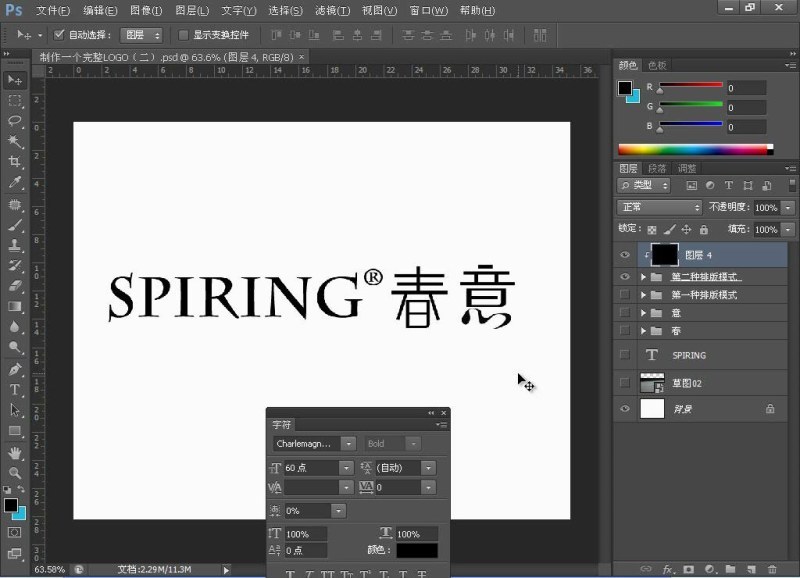Open the 滤镜 menu
This screenshot has height=578, width=800.
pos(333,10)
